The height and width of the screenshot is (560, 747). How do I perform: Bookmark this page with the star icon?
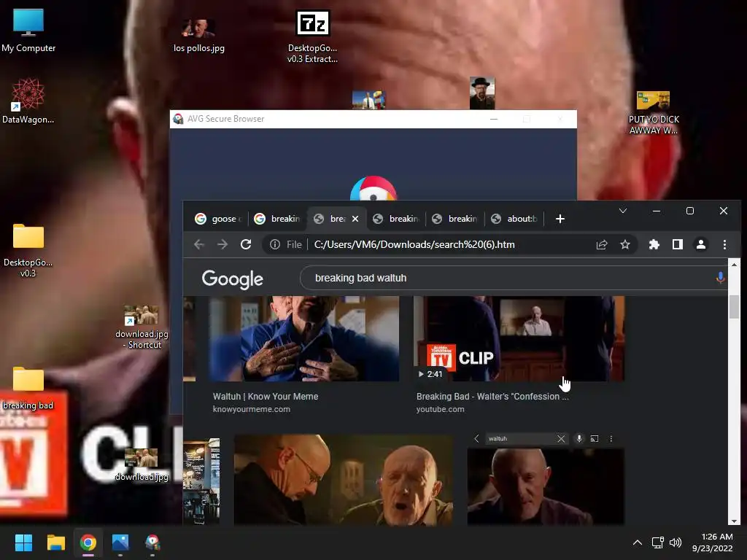(625, 245)
